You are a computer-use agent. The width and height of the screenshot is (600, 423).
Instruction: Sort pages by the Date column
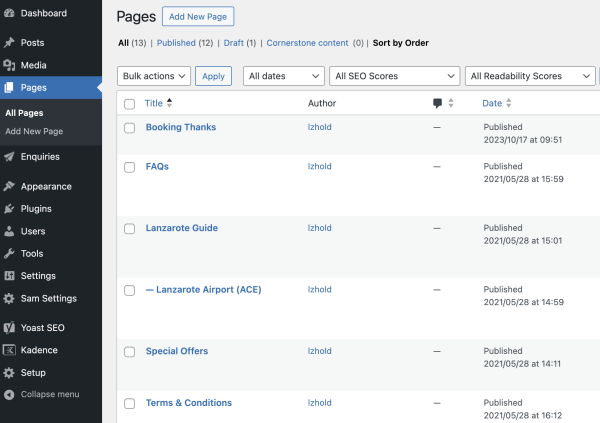(x=492, y=103)
